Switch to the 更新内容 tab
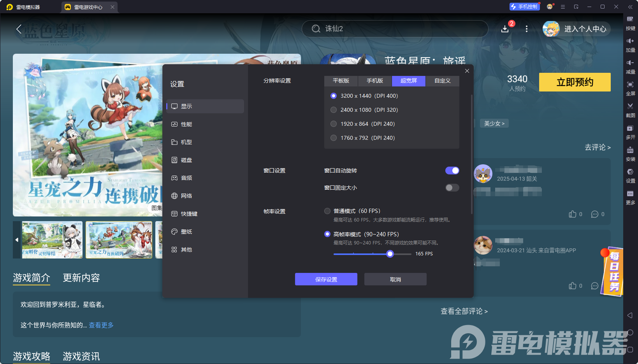The width and height of the screenshot is (638, 364). click(x=81, y=278)
